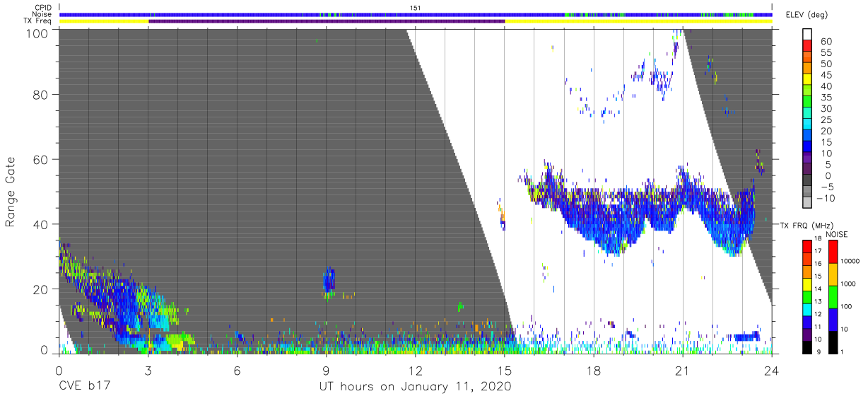Screen dimensions: 868x401
Task: Click the Noise row label
Action: (42, 14)
